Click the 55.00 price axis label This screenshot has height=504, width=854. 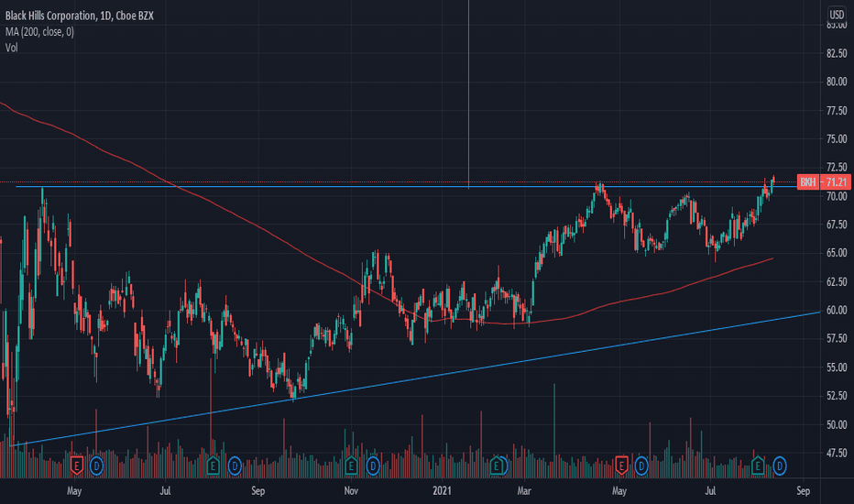pyautogui.click(x=837, y=367)
